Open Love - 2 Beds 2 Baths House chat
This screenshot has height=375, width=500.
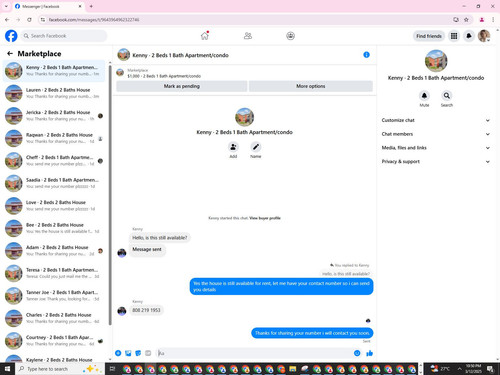[54, 206]
